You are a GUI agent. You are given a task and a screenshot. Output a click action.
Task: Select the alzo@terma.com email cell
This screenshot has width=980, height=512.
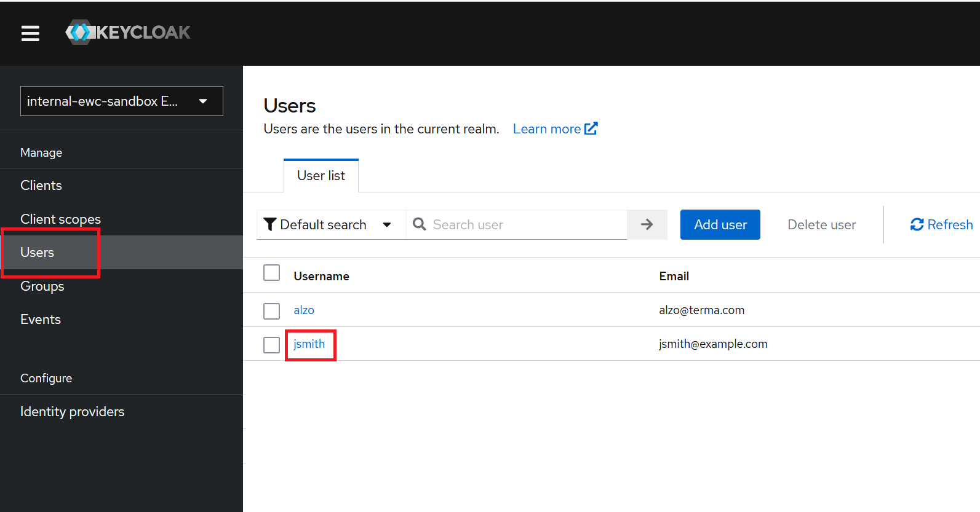point(702,310)
